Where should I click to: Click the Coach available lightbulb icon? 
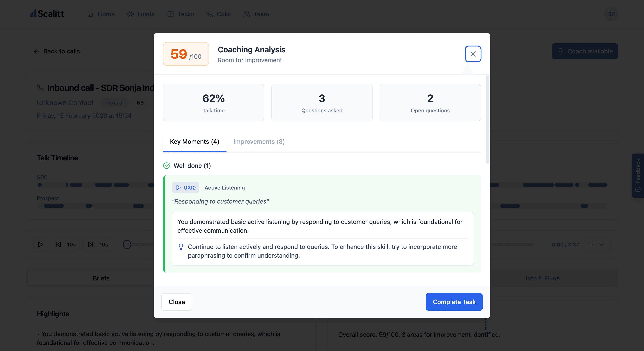pos(561,51)
